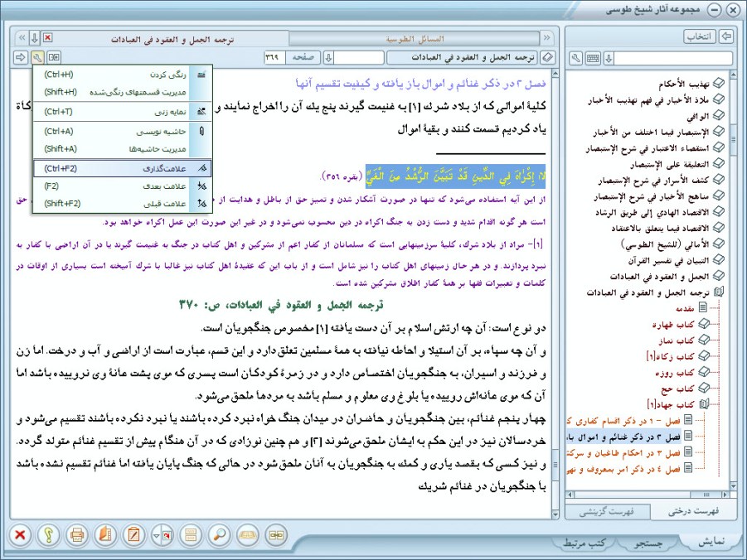
Task: Choose حاشیه نویسی (Ctrl+A) from the menu
Action: [x=123, y=132]
